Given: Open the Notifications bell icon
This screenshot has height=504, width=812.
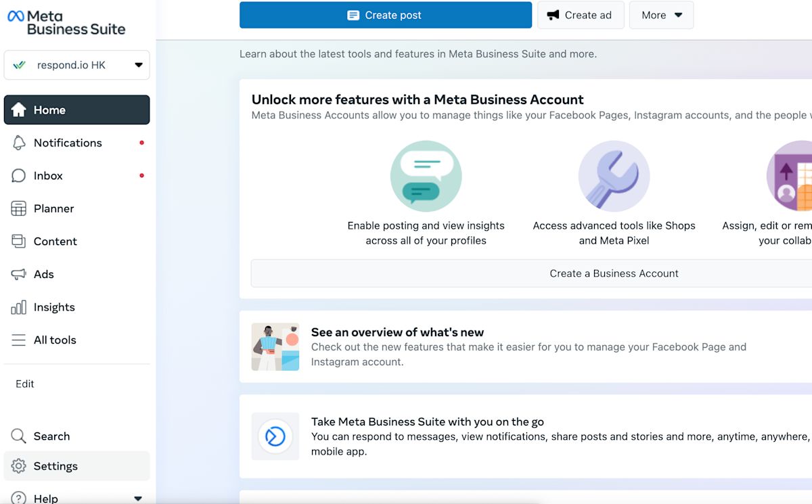Looking at the screenshot, I should click(19, 143).
